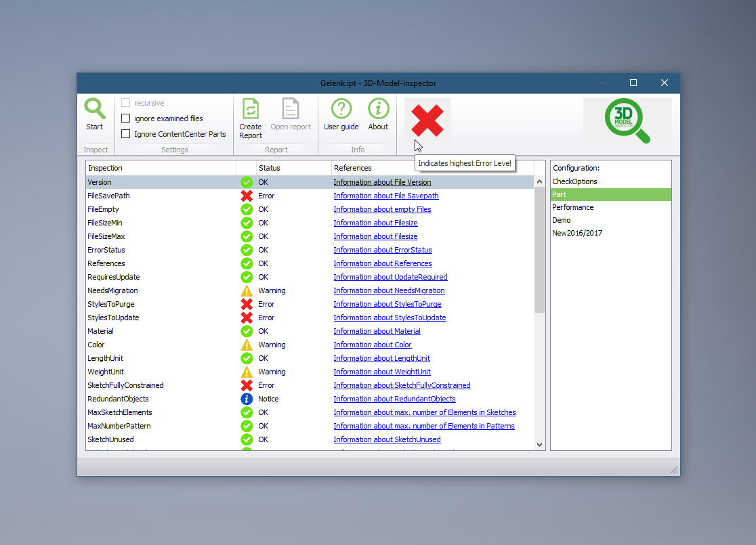Open Information about File Savepath link
Viewport: 756px width, 545px height.
386,196
